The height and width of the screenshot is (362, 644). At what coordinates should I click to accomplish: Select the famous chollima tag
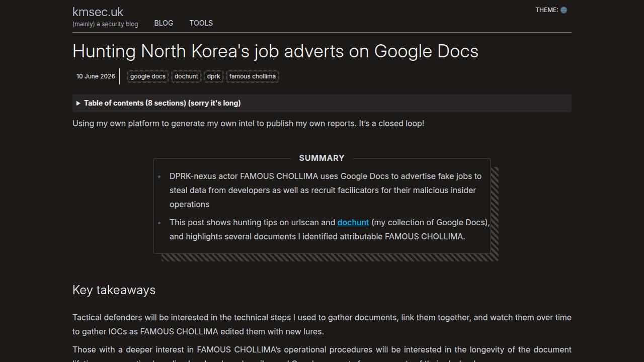point(253,76)
